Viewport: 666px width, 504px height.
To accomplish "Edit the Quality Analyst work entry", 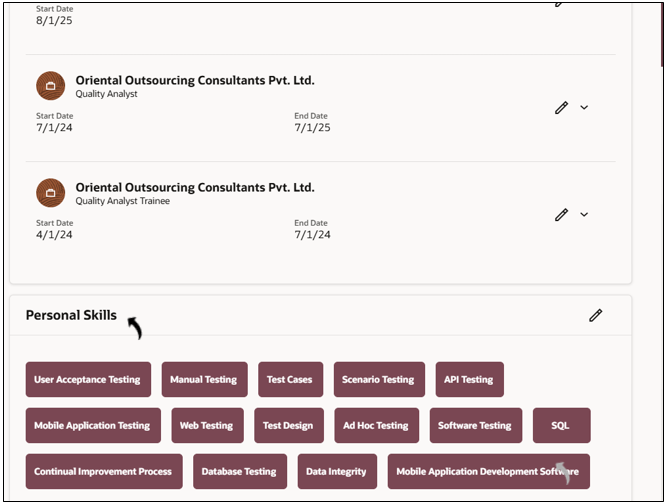I will [561, 107].
